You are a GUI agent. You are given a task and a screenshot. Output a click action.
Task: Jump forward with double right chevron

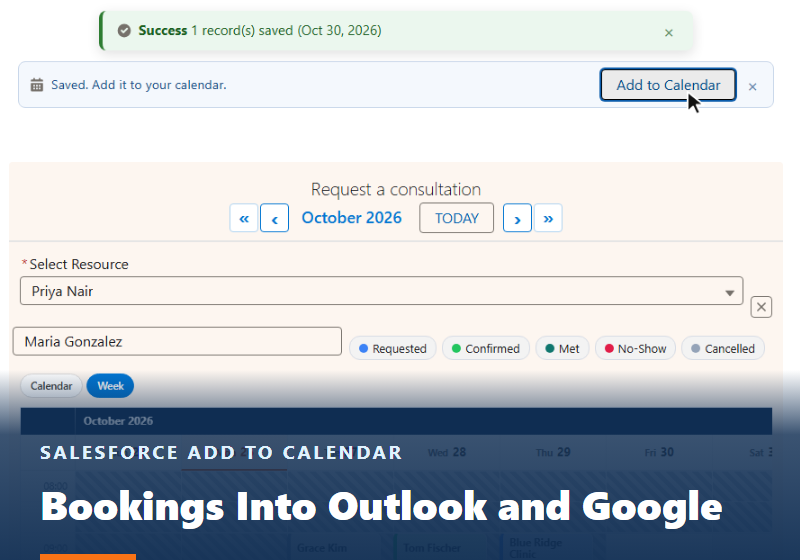coord(548,218)
